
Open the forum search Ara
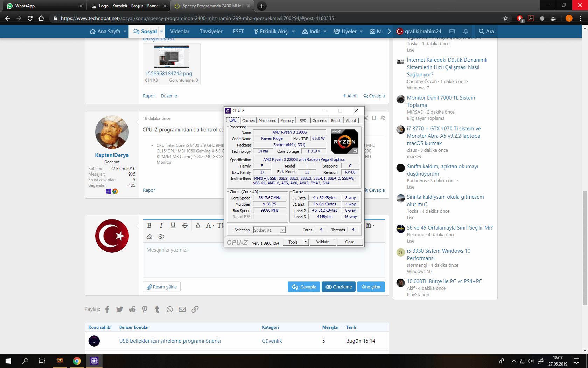[x=486, y=31]
